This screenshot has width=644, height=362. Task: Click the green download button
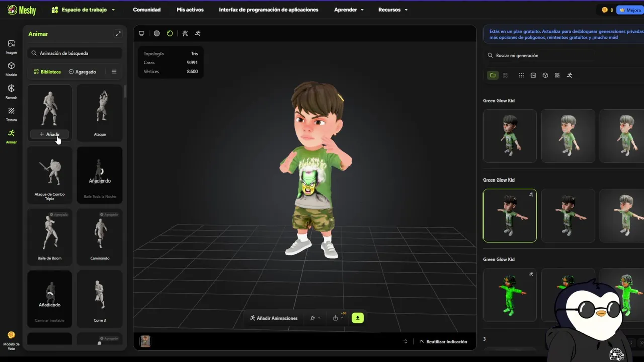358,318
